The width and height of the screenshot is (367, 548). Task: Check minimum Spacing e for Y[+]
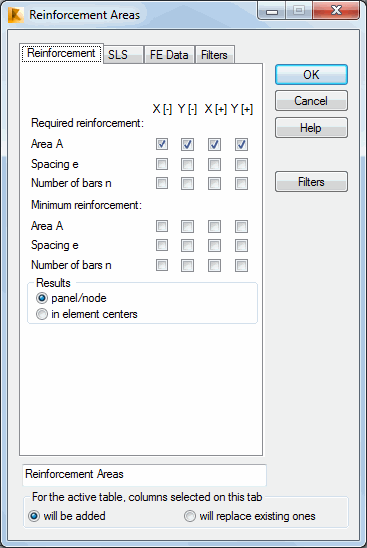click(242, 245)
